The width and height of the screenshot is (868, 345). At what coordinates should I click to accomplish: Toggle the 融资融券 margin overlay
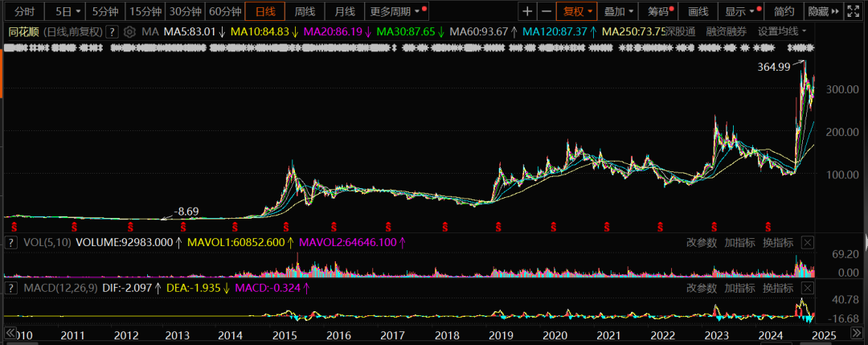pos(726,31)
